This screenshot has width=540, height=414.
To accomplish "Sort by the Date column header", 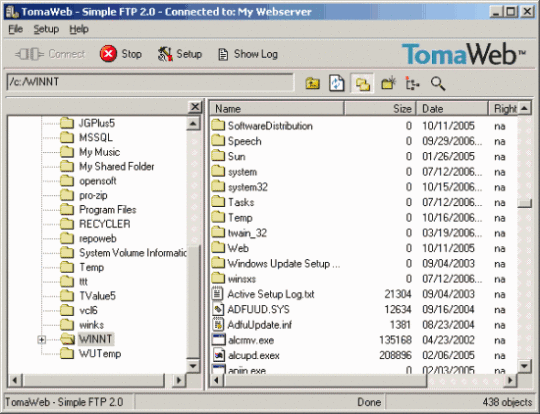I will pyautogui.click(x=452, y=108).
